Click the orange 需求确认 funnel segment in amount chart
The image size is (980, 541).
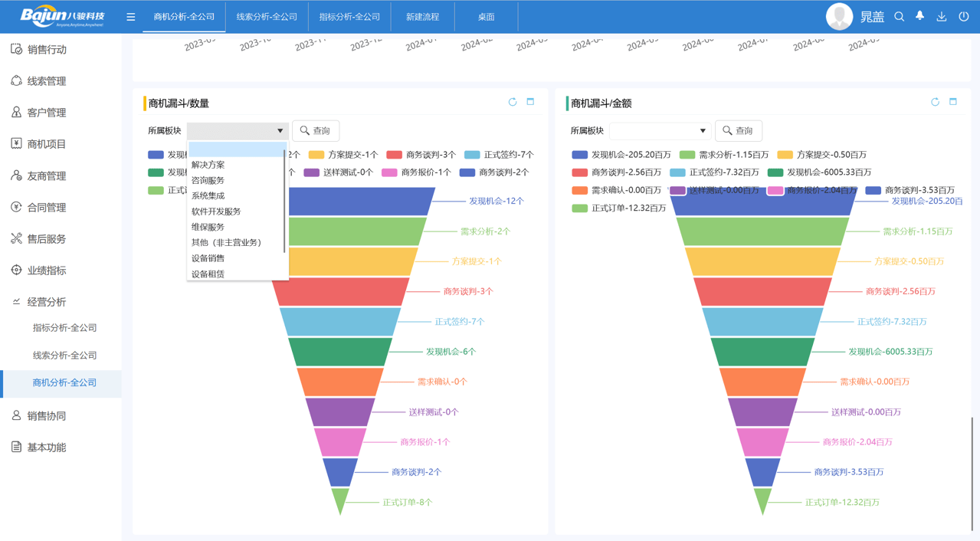tap(762, 382)
